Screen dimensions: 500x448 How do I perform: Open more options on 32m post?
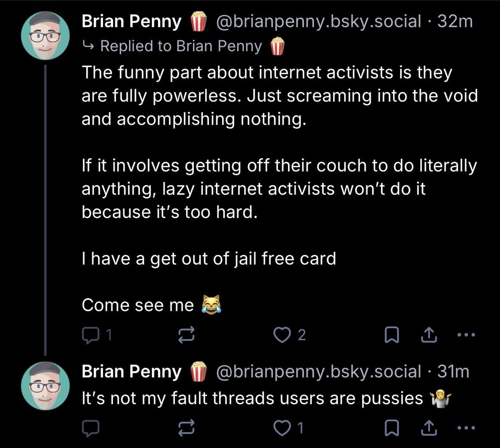pos(466,335)
